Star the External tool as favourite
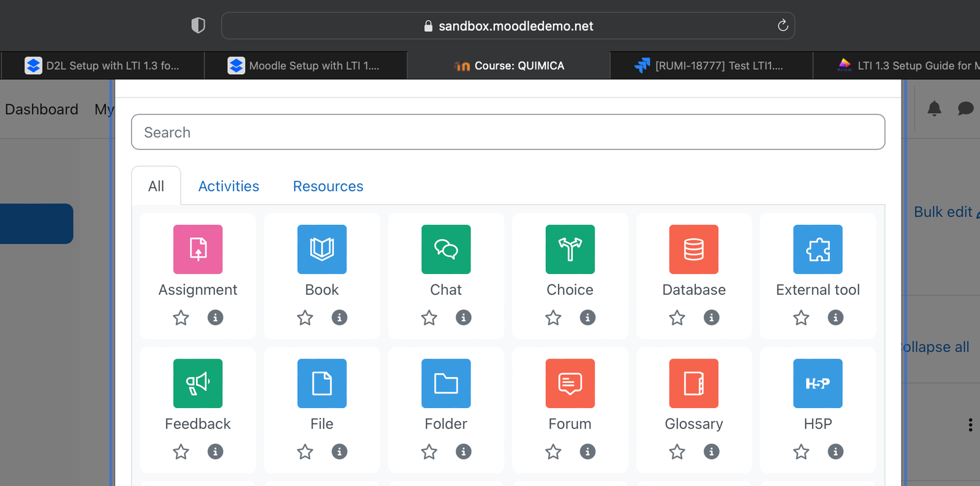Viewport: 980px width, 486px height. tap(801, 317)
